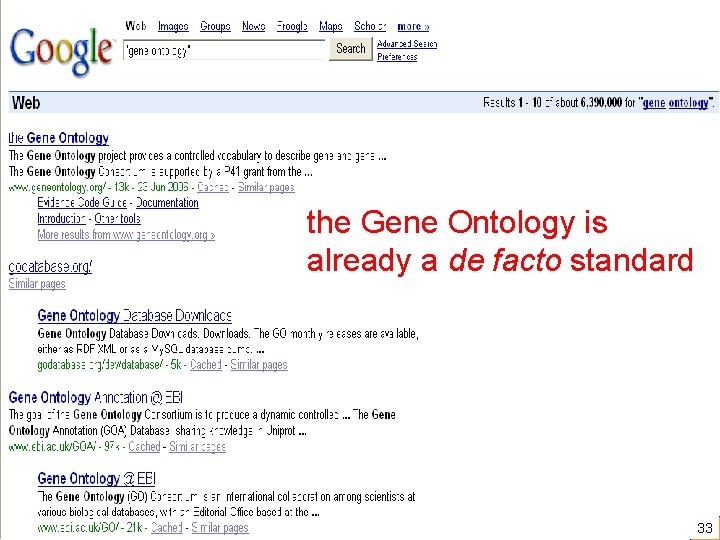Click the search query input field
Screen dimensions: 720x540
[x=224, y=50]
